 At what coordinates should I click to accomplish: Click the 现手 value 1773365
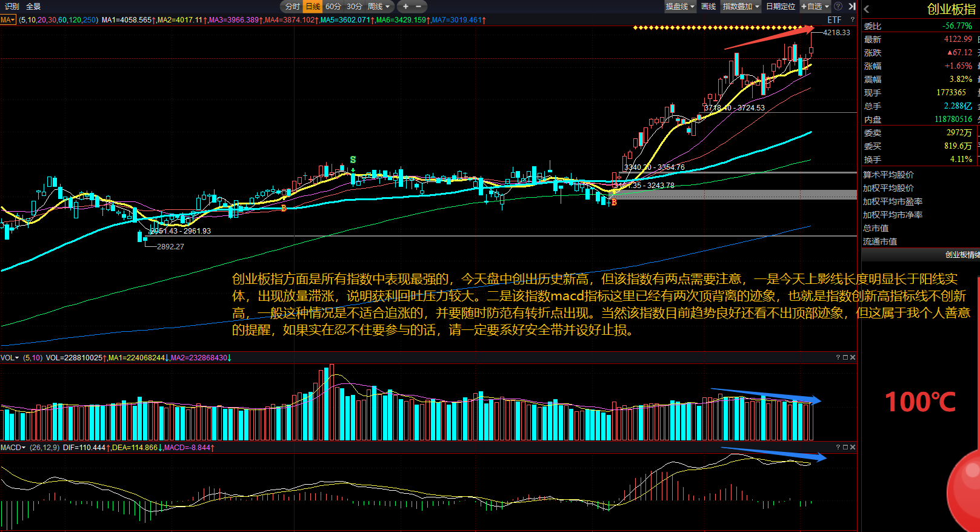951,93
